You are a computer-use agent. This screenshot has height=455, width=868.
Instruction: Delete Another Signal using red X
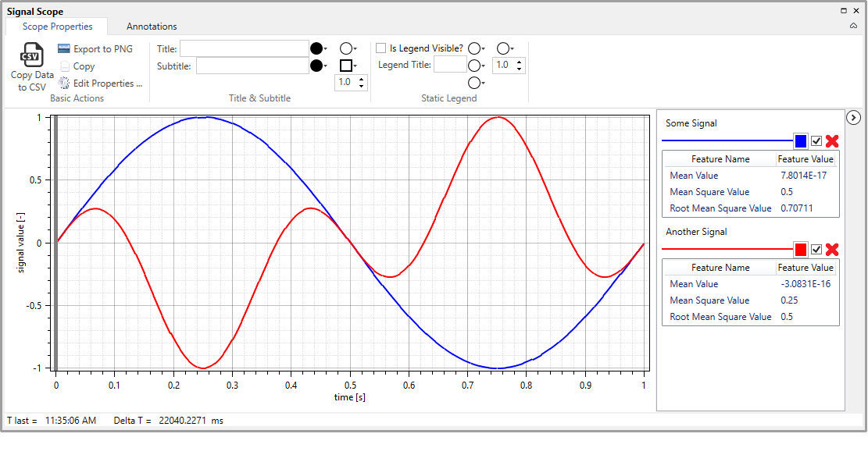click(832, 250)
